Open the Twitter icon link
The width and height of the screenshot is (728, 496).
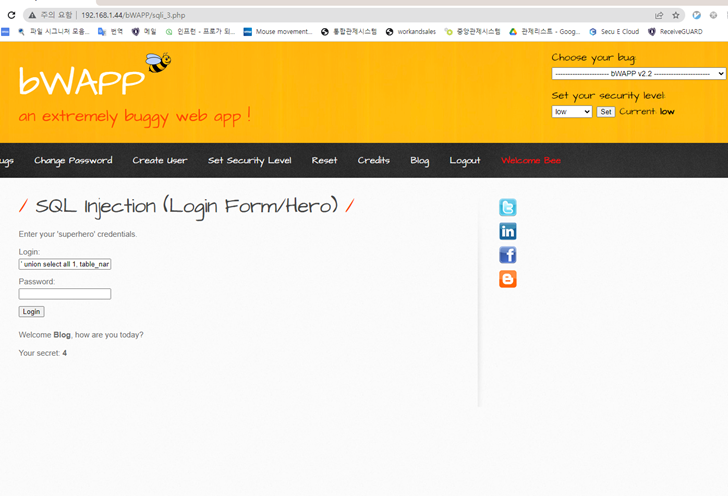507,207
